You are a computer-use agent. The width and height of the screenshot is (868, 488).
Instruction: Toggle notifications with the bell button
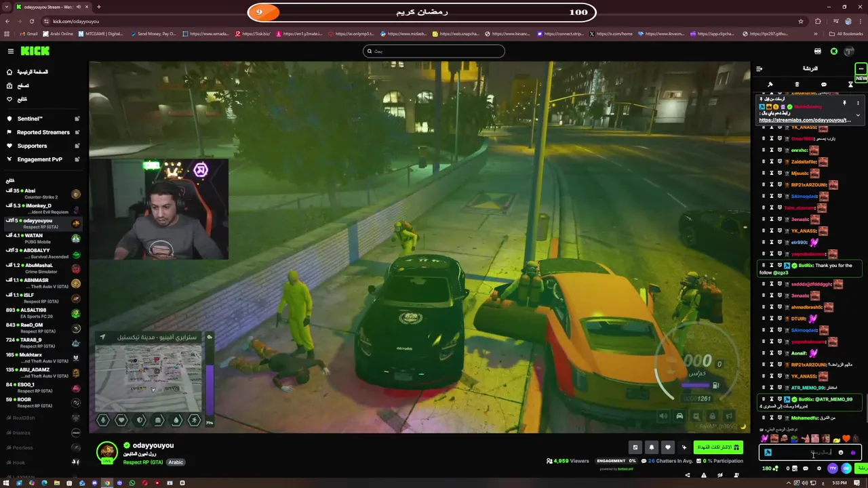pyautogui.click(x=652, y=447)
